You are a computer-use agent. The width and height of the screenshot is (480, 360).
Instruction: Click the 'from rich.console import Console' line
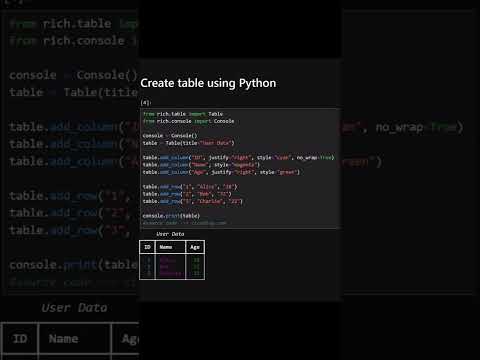[189, 121]
